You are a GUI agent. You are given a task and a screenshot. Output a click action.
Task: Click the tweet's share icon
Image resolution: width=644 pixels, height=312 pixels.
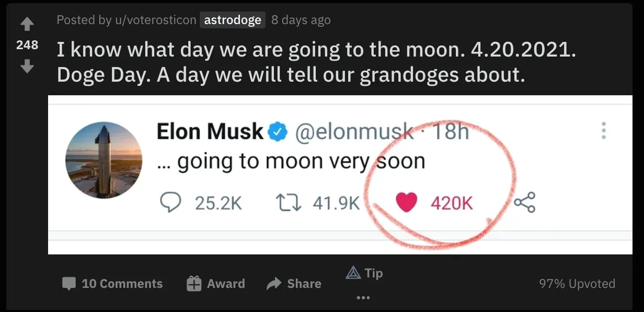(x=526, y=202)
